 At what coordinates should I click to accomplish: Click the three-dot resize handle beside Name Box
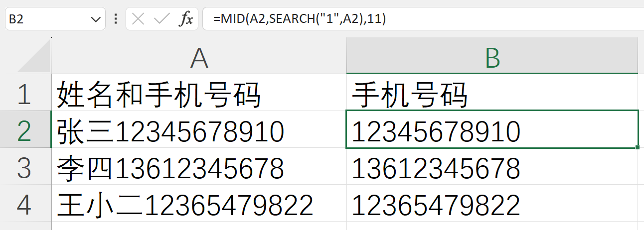point(116,19)
